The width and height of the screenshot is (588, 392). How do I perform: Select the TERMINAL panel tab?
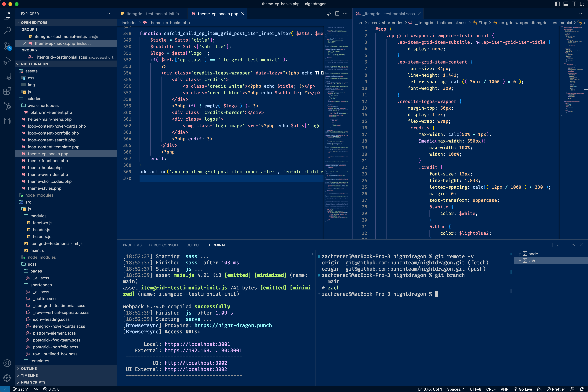click(217, 245)
